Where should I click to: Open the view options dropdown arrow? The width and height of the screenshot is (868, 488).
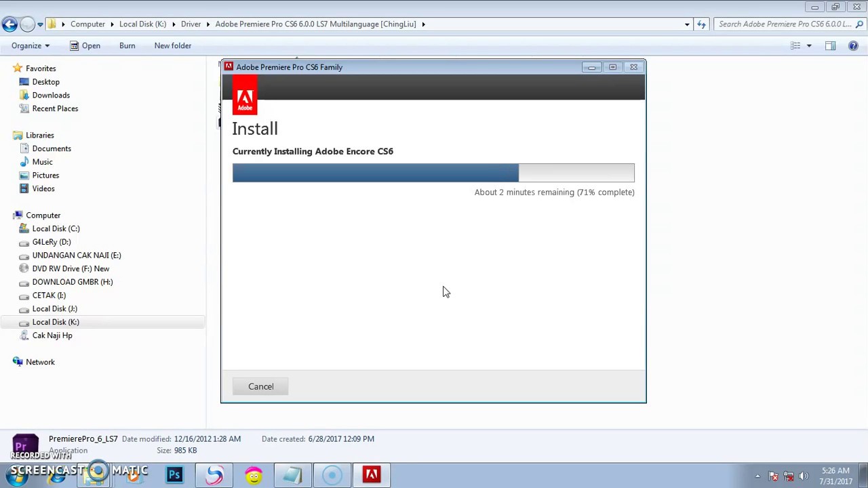tap(808, 45)
